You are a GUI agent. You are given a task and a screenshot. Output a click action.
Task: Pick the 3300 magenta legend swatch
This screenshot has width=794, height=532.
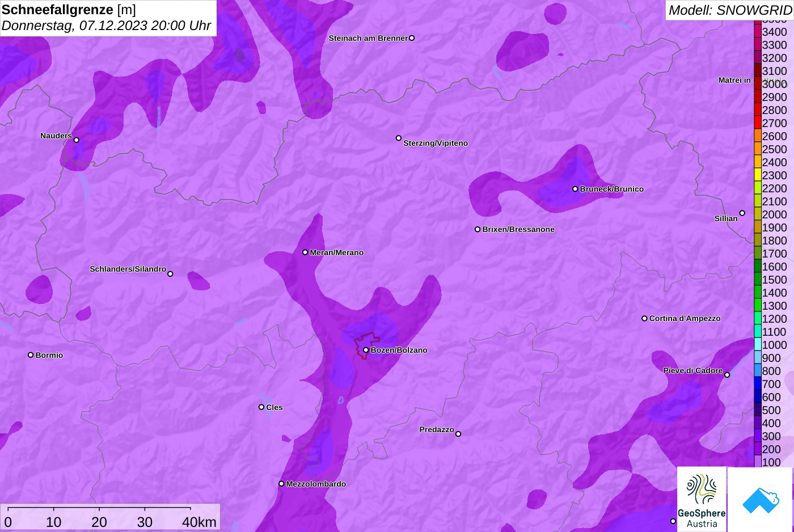click(x=758, y=44)
